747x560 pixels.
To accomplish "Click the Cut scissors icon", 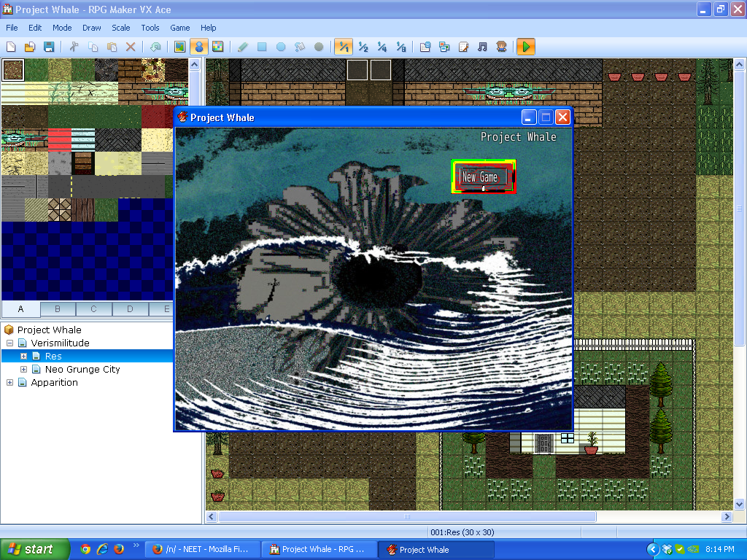I will (74, 47).
